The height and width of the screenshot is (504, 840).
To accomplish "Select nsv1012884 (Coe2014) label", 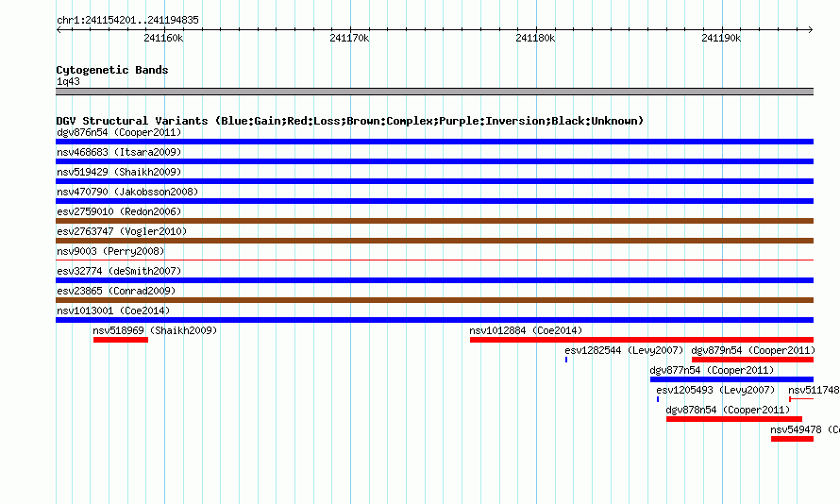I will (526, 330).
